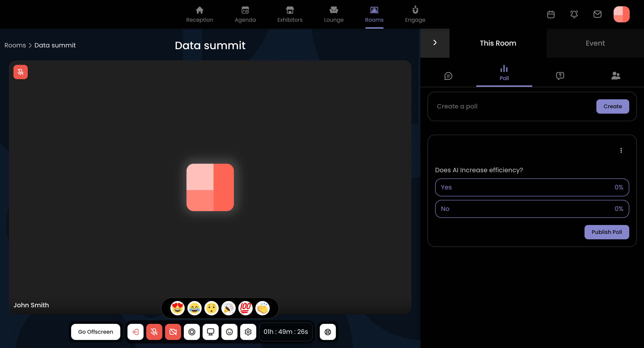Unmute microphone in bottom toolbar
The width and height of the screenshot is (644, 348).
click(154, 332)
